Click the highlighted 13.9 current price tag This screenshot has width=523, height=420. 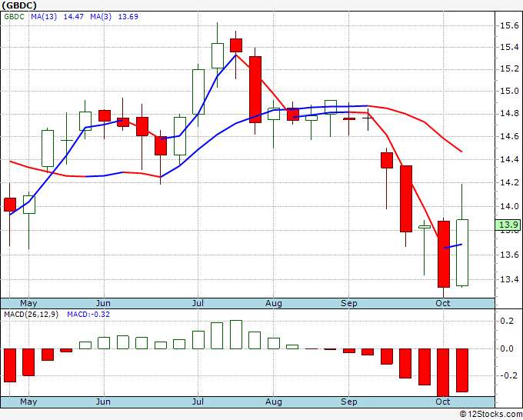(x=508, y=225)
